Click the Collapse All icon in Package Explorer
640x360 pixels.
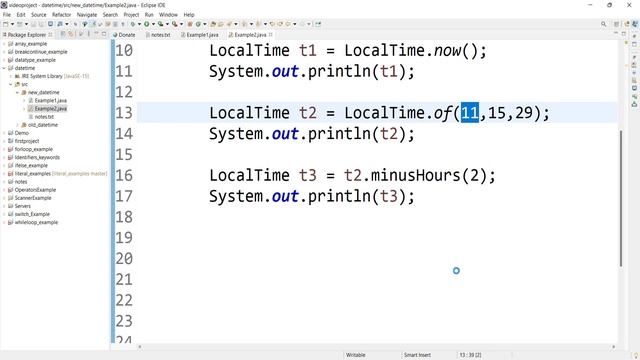(63, 34)
